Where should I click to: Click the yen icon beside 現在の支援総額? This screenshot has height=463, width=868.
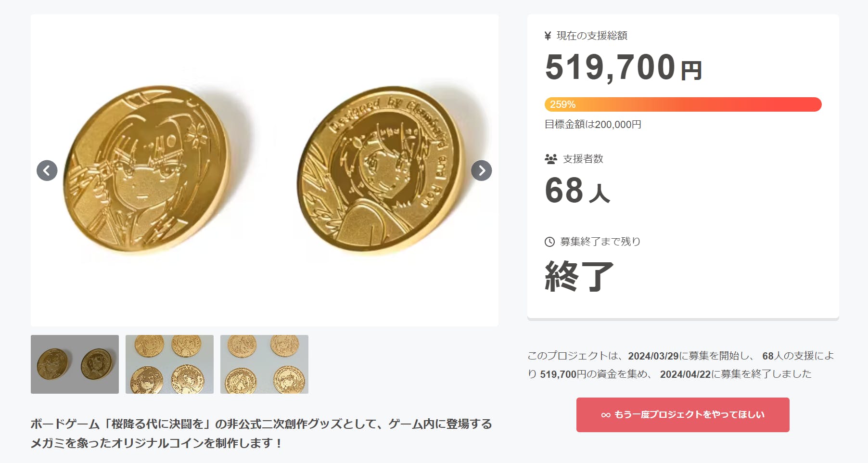548,36
